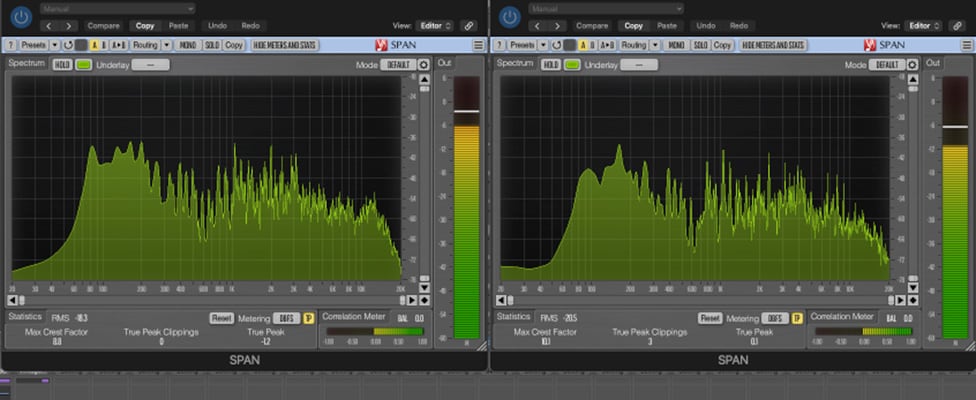Screen dimensions: 976x400
Task: Open the Manual preset dropdown in the left window
Action: (x=118, y=9)
